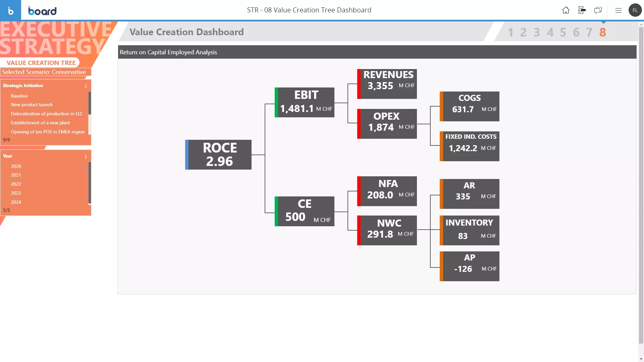644x362 pixels.
Task: Select year 2022 from the list
Action: (16, 184)
